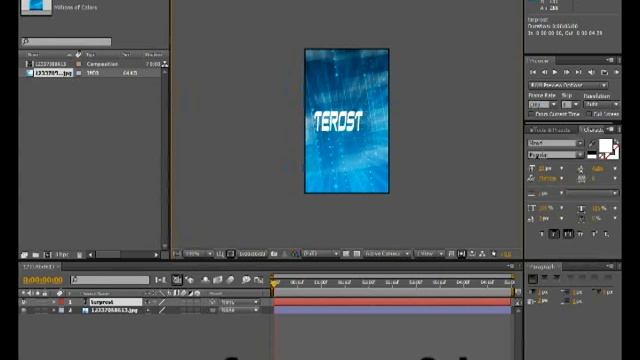
Task: Toggle title/action safe grid icon
Action: (x=220, y=254)
